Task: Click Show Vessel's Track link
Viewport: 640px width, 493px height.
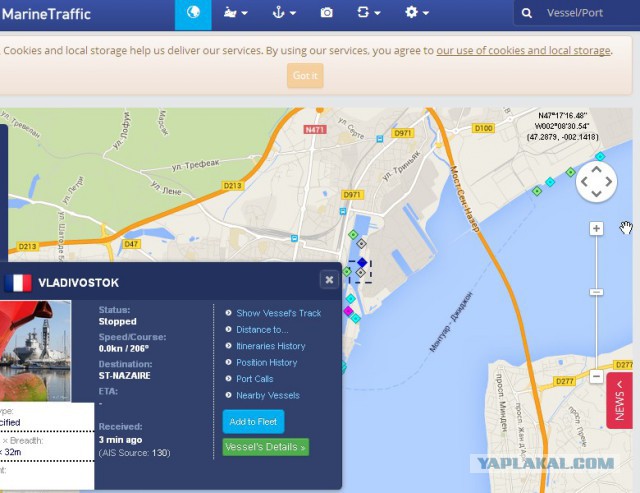Action: (x=279, y=313)
